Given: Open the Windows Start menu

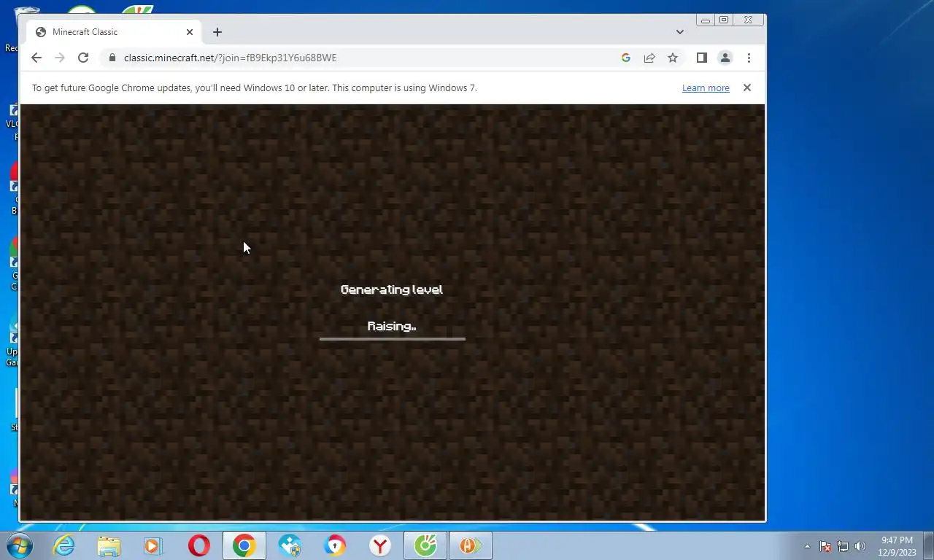Looking at the screenshot, I should point(19,545).
